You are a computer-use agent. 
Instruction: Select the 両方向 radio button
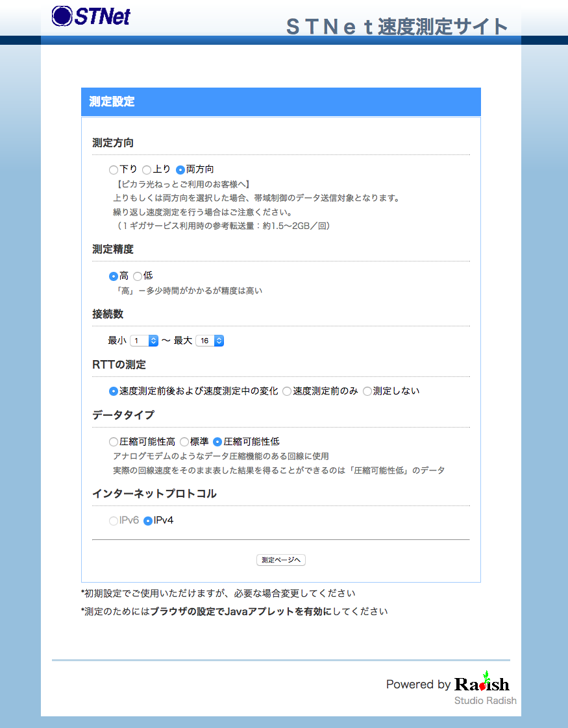point(180,170)
